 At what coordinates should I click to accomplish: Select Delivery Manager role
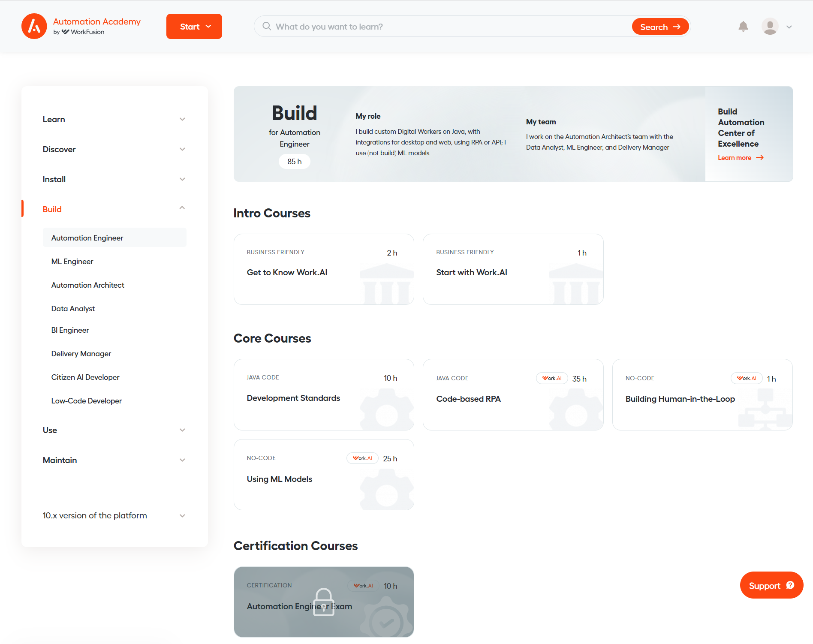pyautogui.click(x=81, y=354)
